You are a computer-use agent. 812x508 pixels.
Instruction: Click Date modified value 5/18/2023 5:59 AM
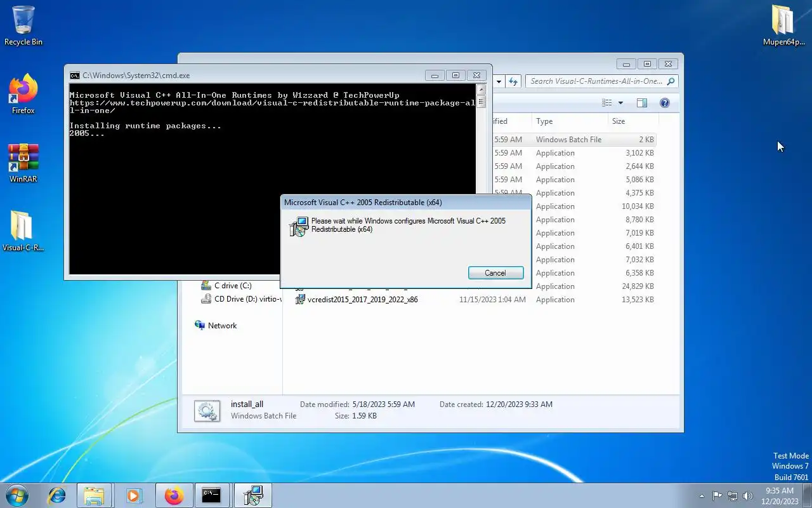(383, 404)
